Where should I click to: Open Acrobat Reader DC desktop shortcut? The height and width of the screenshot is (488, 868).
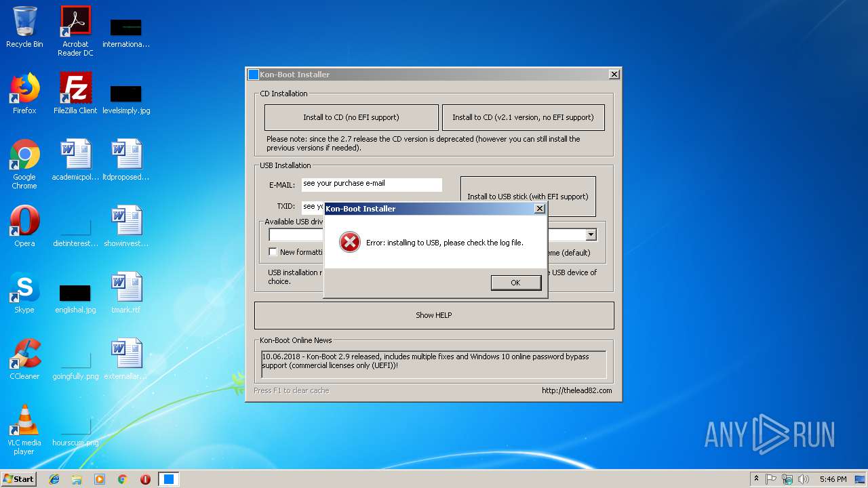[75, 31]
